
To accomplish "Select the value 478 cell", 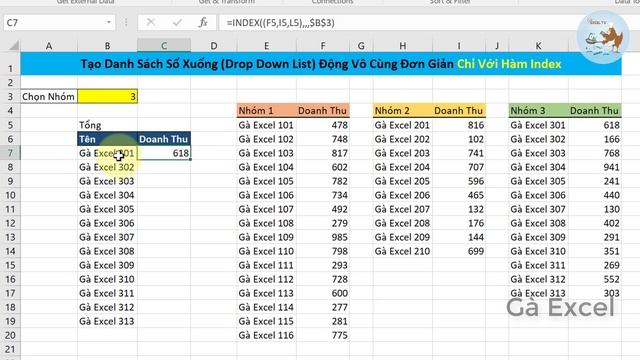I will [323, 125].
